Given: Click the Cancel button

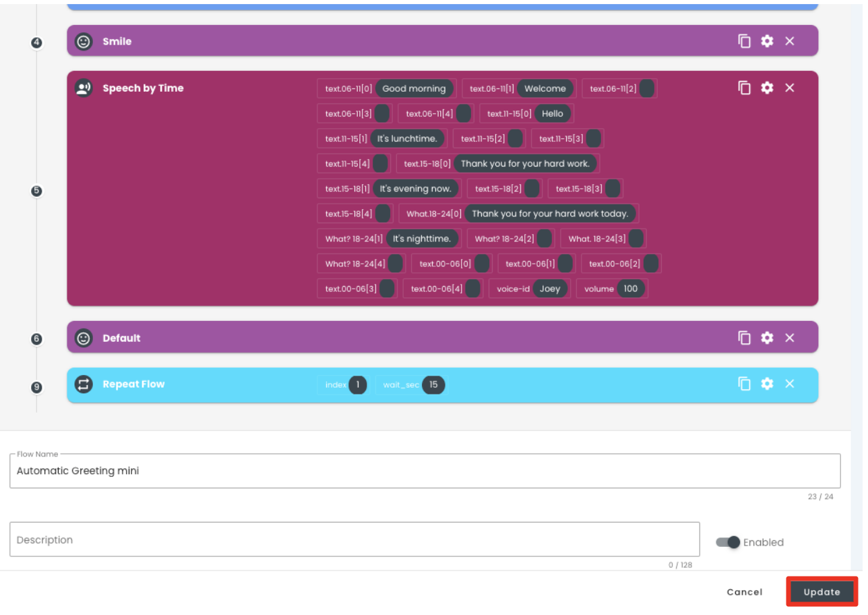Looking at the screenshot, I should [x=745, y=592].
